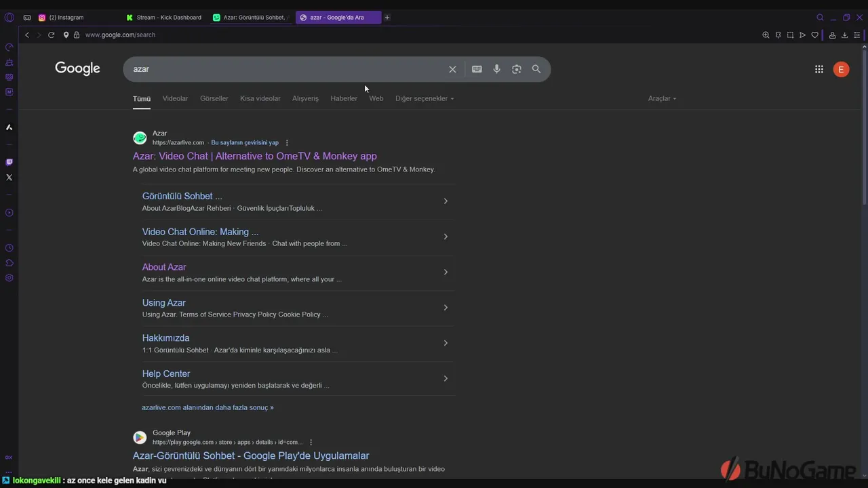
Task: Open sidebar history clock icon
Action: (x=9, y=247)
